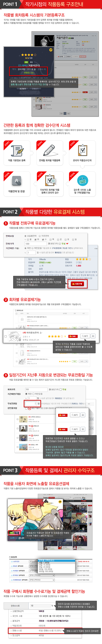
Task: Click the STEP2 pencil icon for 회차별 작품등록
Action: (x=51, y=150)
